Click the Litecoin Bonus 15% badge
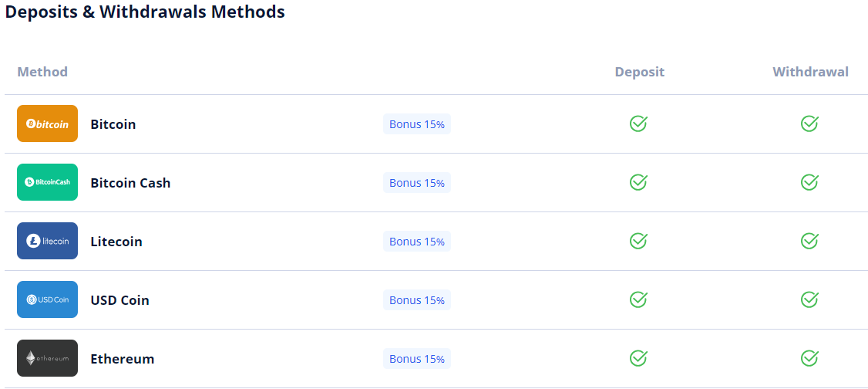Viewport: 868px width, 389px height. tap(417, 242)
